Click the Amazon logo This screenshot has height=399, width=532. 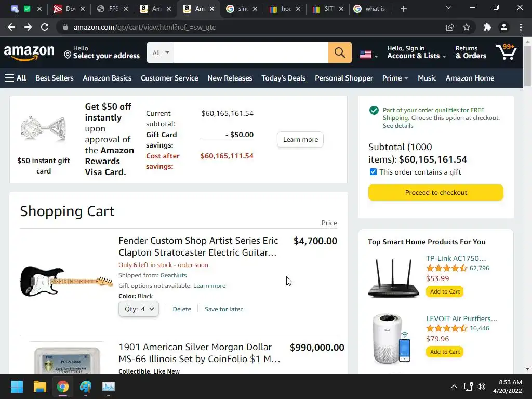(29, 52)
